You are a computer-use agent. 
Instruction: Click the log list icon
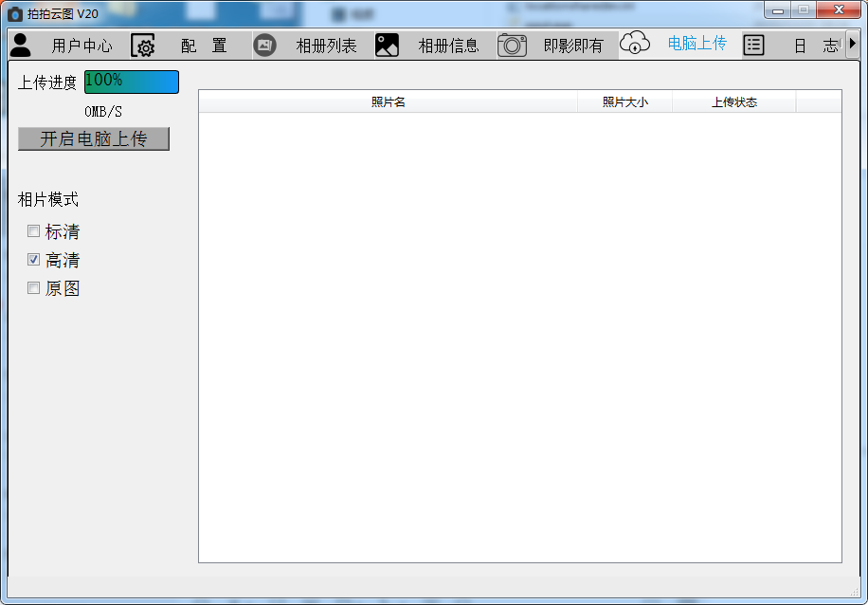[x=753, y=45]
